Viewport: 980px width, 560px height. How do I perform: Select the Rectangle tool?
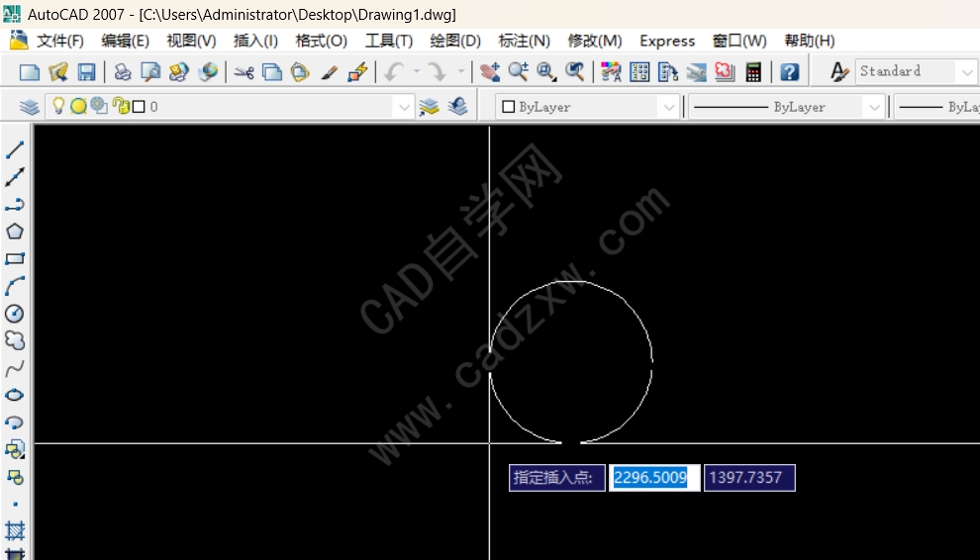(15, 259)
